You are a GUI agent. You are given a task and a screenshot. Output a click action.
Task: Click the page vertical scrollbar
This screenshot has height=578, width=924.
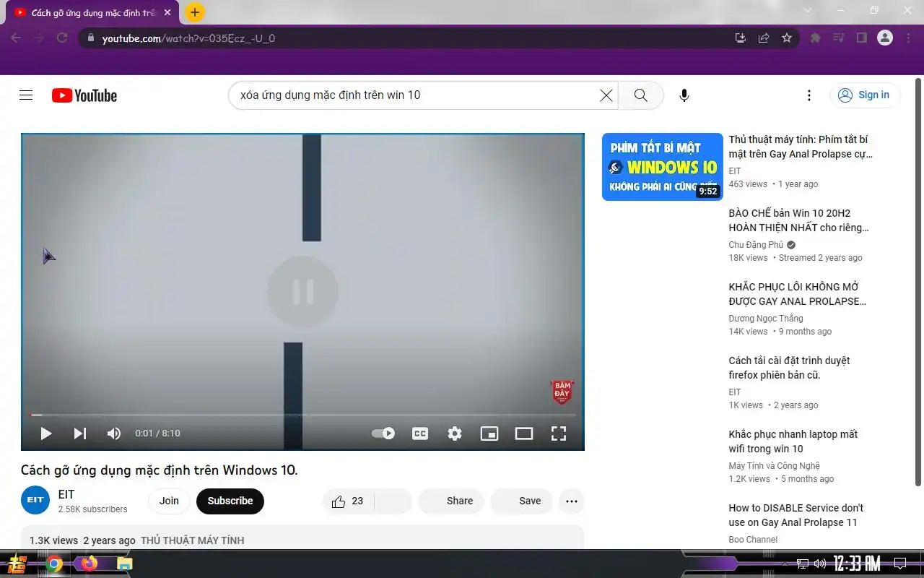pyautogui.click(x=918, y=282)
